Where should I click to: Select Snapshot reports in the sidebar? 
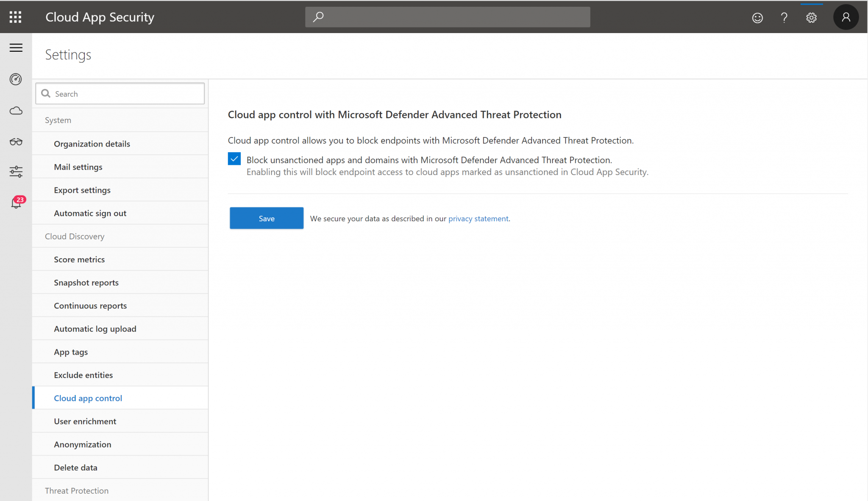pyautogui.click(x=86, y=282)
